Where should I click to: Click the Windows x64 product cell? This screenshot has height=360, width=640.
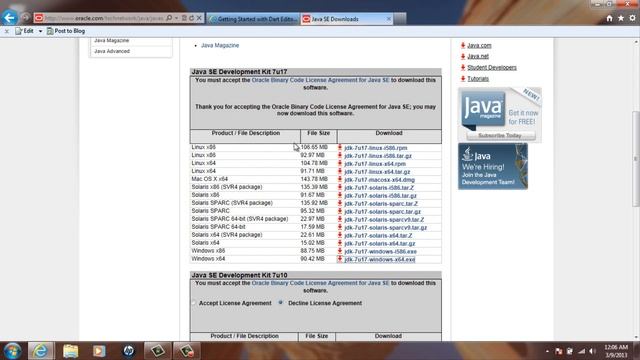208,259
